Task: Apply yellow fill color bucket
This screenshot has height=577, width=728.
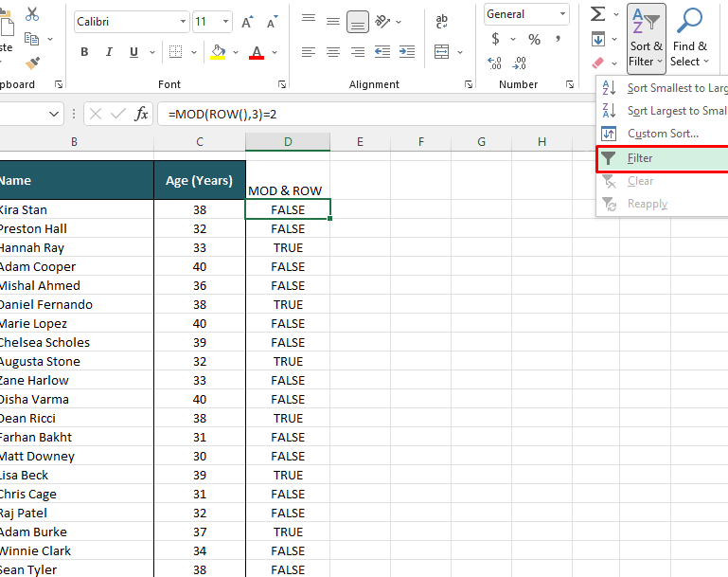Action: click(219, 52)
